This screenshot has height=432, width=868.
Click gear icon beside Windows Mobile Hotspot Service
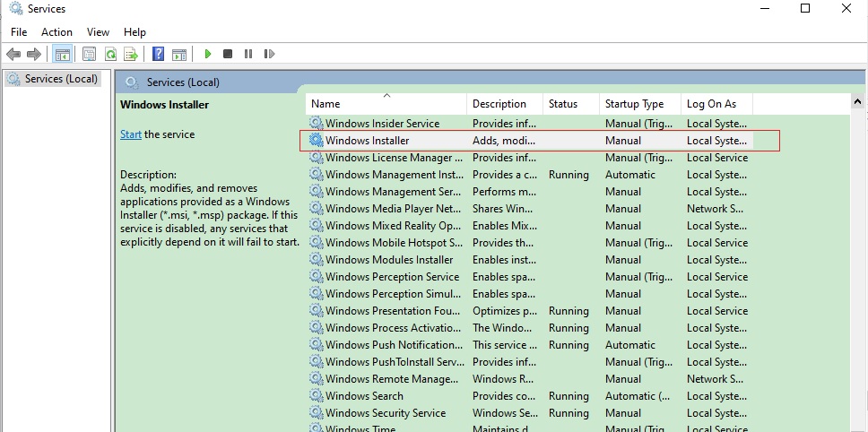pos(317,242)
